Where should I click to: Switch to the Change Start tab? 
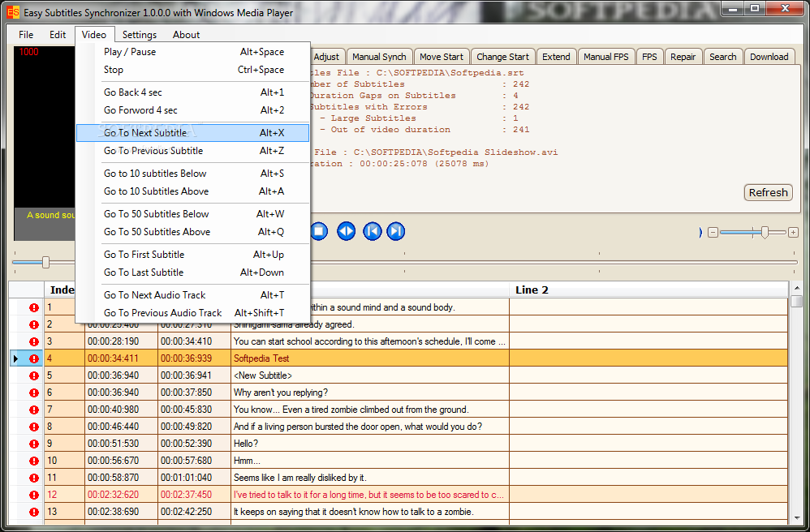[502, 57]
